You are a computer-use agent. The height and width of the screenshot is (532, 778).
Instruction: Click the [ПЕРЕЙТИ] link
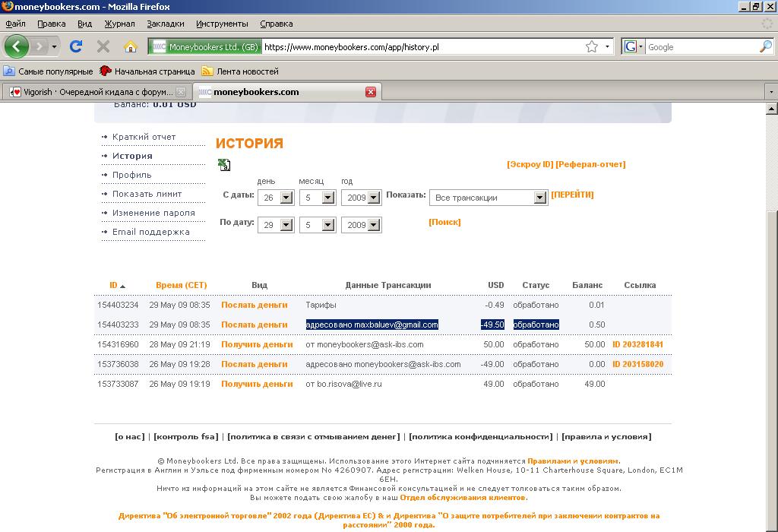(x=572, y=195)
